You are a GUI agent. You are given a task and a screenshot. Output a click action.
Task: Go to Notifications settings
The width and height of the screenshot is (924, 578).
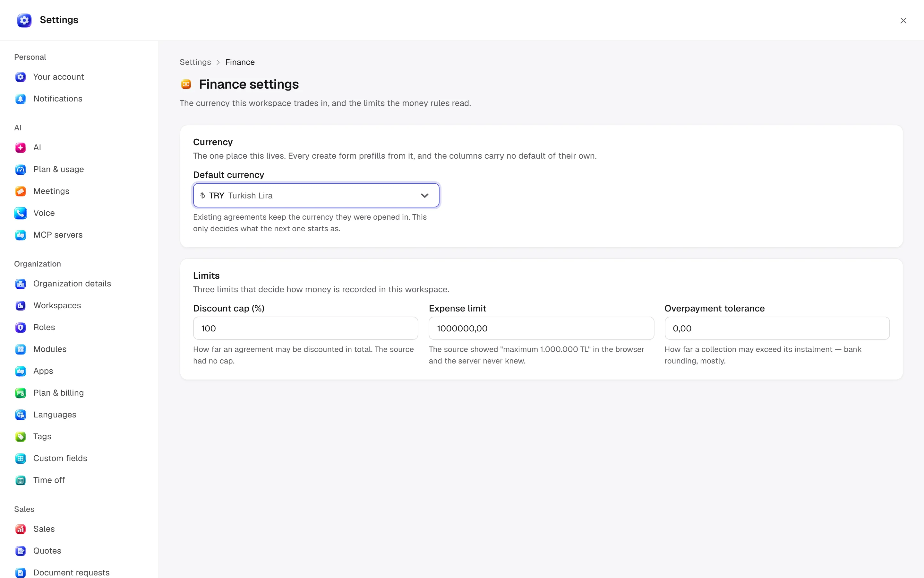coord(80,99)
